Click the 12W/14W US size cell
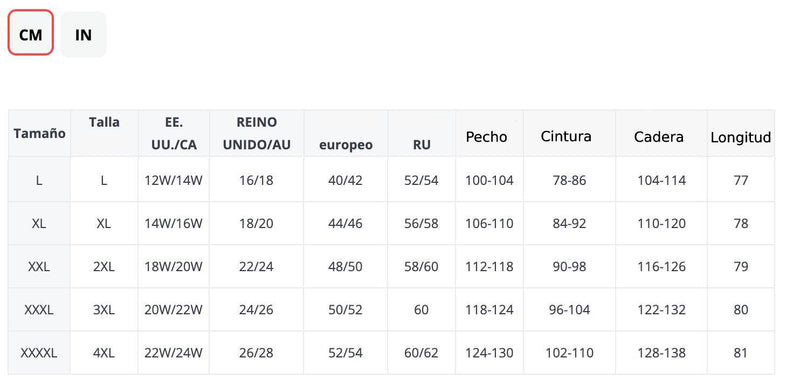The width and height of the screenshot is (800, 386). click(173, 181)
